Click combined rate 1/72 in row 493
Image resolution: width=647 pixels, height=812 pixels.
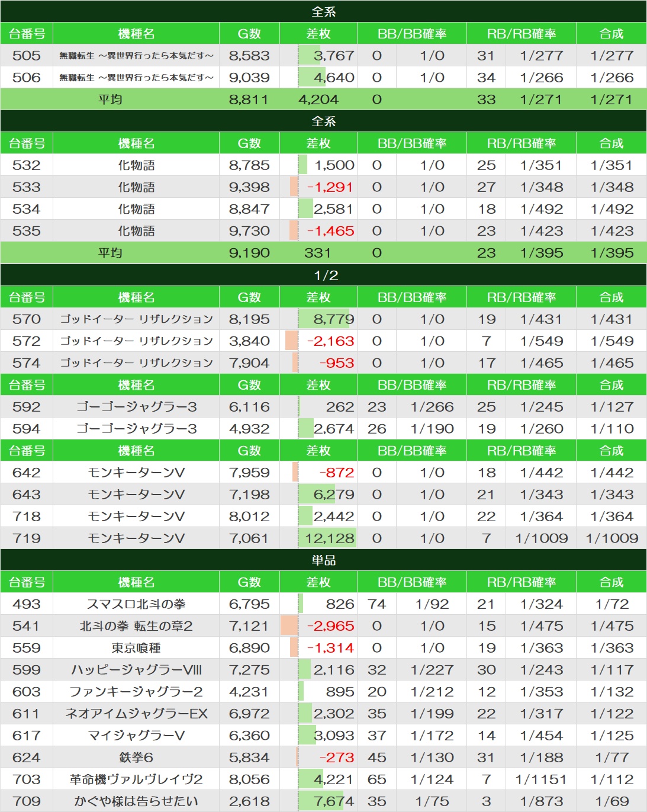click(x=611, y=604)
